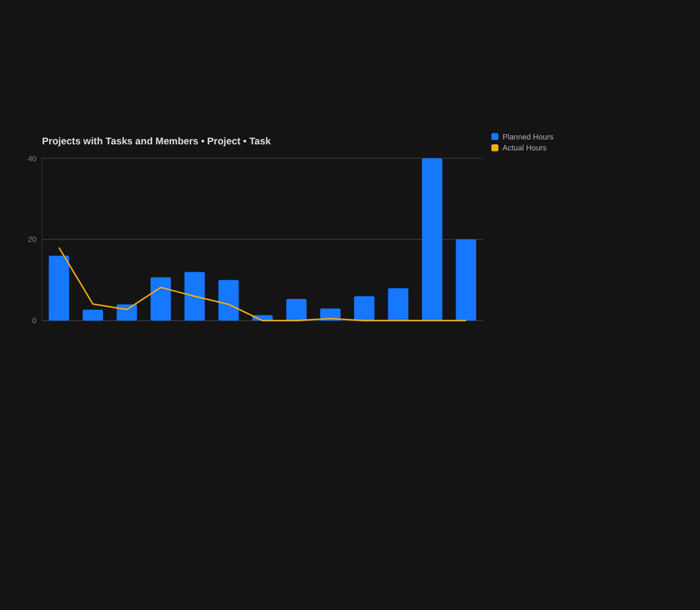The image size is (700, 610).
Task: Click the eleventh blue bar before tallest bar
Action: (398, 304)
